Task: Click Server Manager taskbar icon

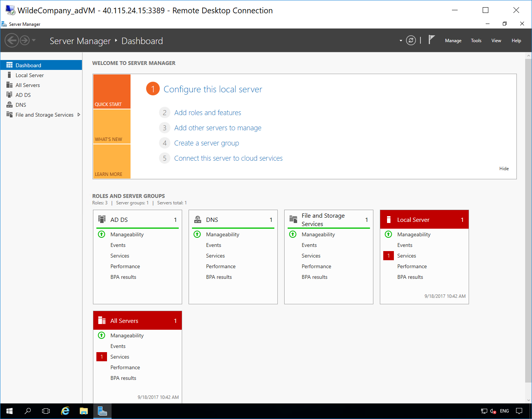Action: tap(102, 411)
